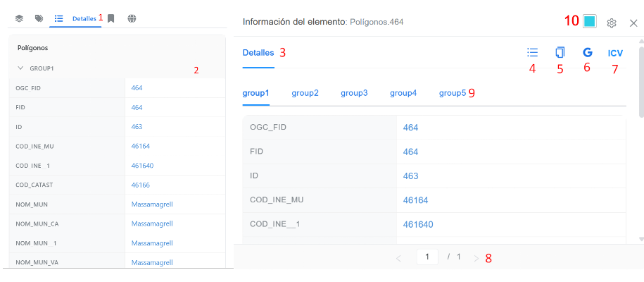
Task: Click the cyan highlight color swatch
Action: pyautogui.click(x=590, y=21)
